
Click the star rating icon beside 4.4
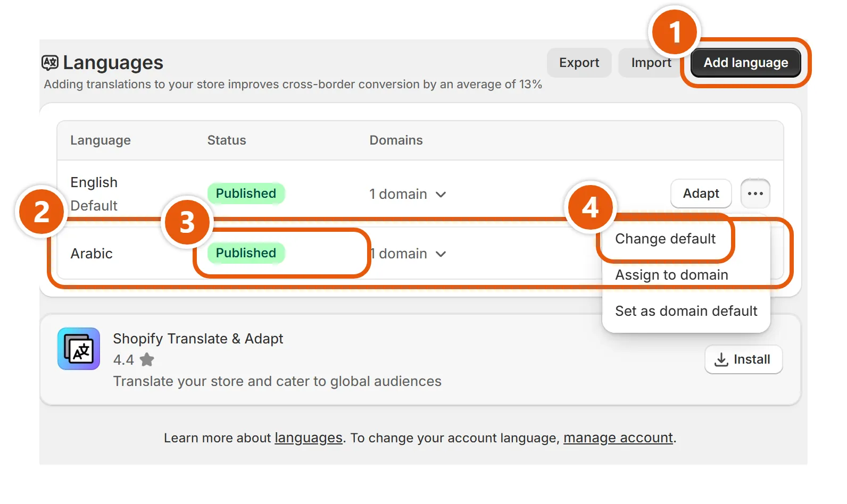coord(147,360)
